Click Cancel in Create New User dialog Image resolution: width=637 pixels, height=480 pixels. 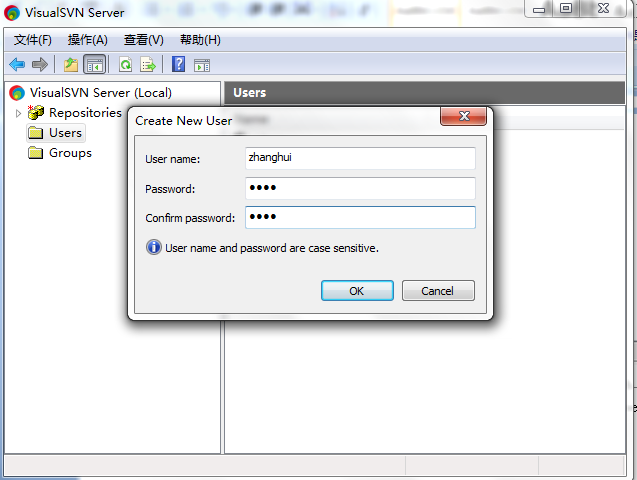(438, 291)
